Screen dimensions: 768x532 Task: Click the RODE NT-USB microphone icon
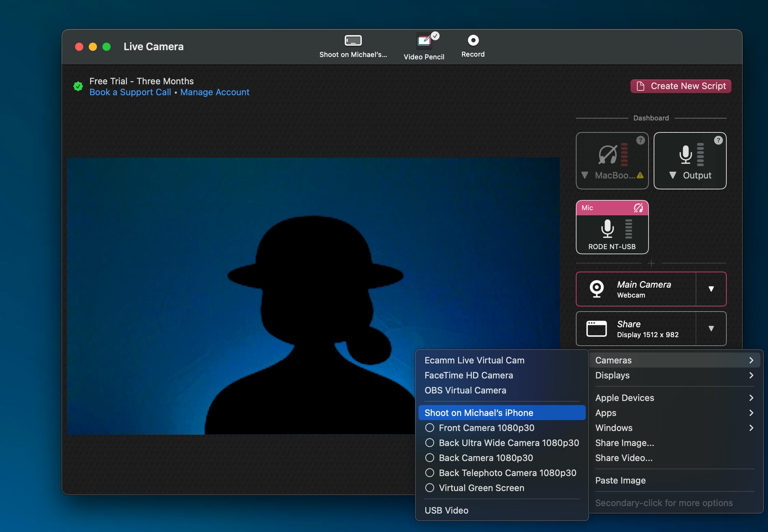click(608, 228)
